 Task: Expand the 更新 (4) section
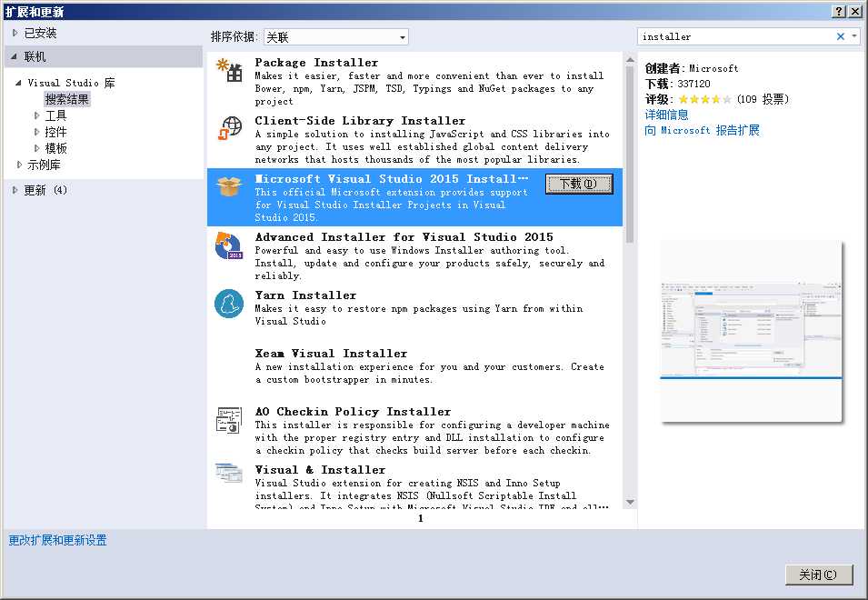click(15, 190)
